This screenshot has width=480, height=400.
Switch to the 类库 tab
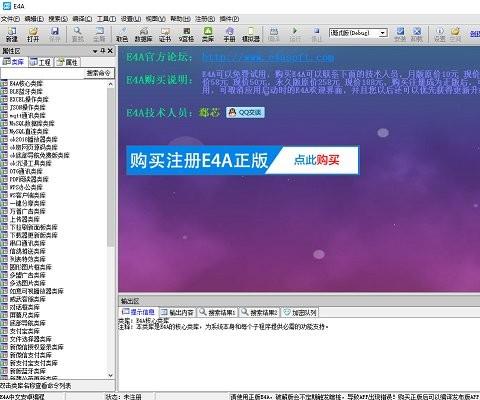tap(13, 62)
